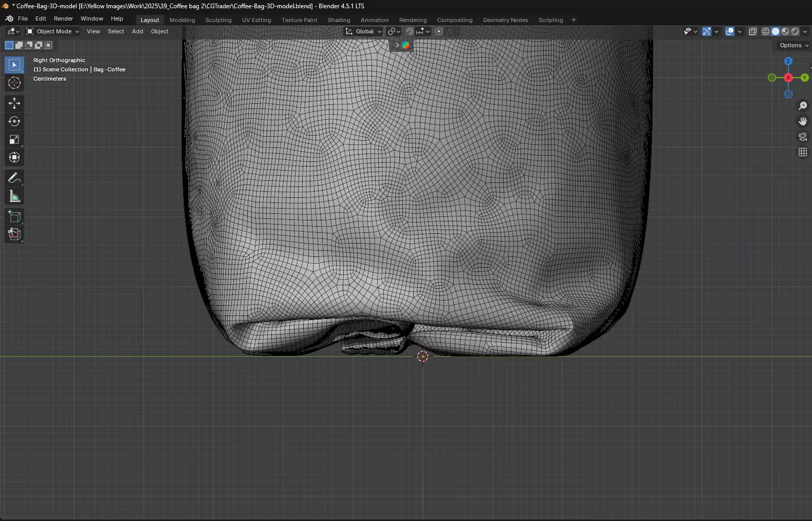The width and height of the screenshot is (812, 521).
Task: Add a new workspace with plus
Action: click(574, 20)
